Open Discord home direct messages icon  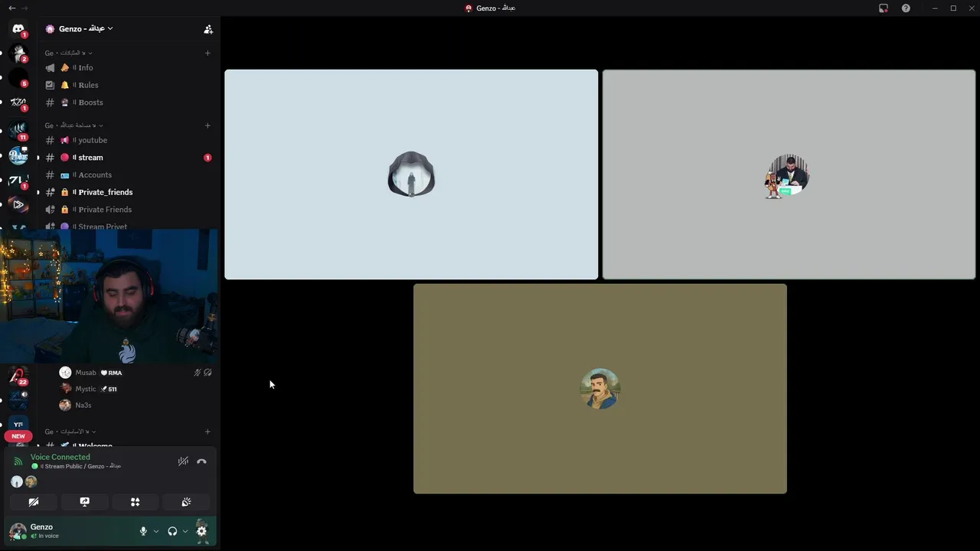click(x=18, y=28)
